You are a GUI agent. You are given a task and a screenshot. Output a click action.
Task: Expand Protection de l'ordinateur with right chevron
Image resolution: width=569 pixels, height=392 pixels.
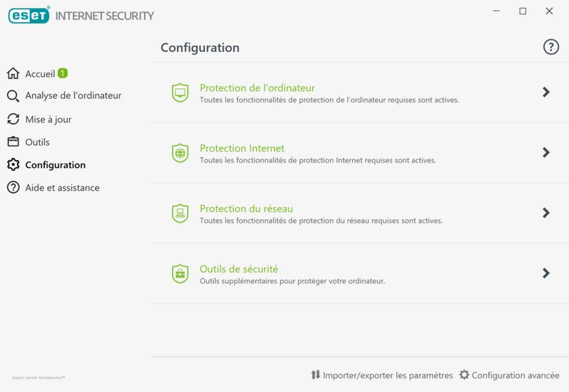pos(546,92)
